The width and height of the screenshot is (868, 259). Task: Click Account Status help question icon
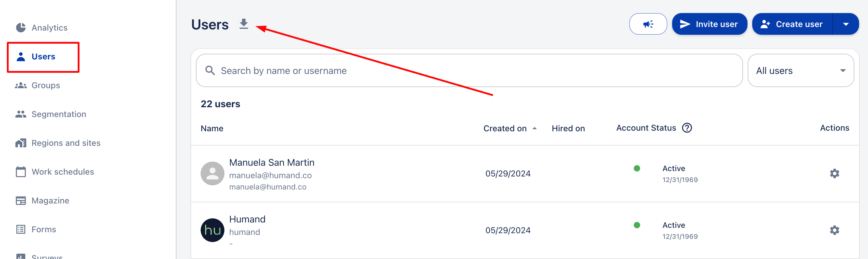coord(687,128)
